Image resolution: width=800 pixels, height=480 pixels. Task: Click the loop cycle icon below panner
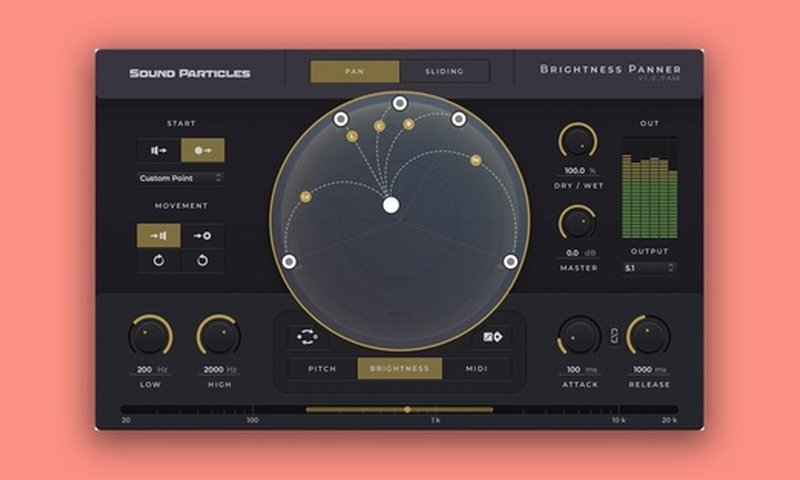(307, 337)
